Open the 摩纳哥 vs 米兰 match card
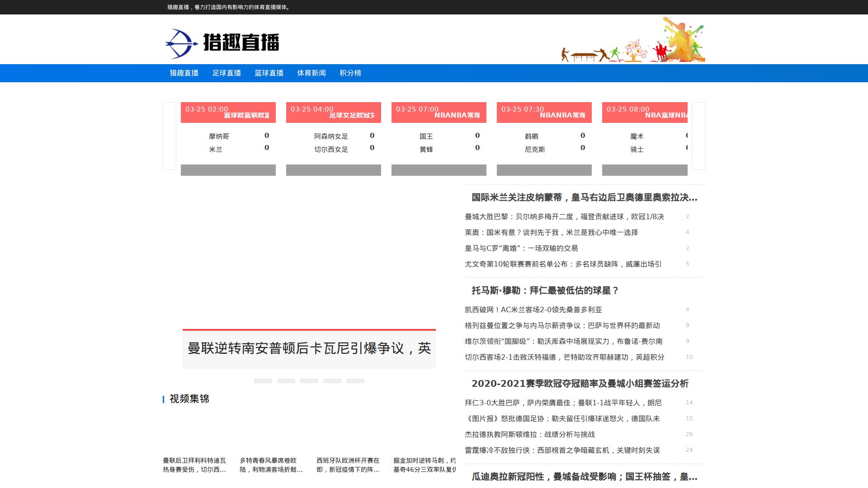This screenshot has width=868, height=488. click(228, 142)
